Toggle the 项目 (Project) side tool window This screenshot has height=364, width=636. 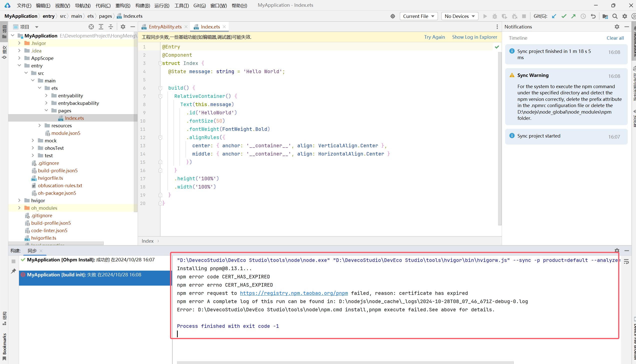pyautogui.click(x=4, y=32)
